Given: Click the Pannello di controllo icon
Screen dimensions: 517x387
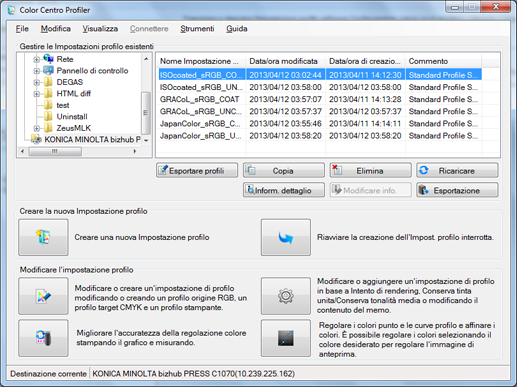Looking at the screenshot, I should pyautogui.click(x=48, y=71).
